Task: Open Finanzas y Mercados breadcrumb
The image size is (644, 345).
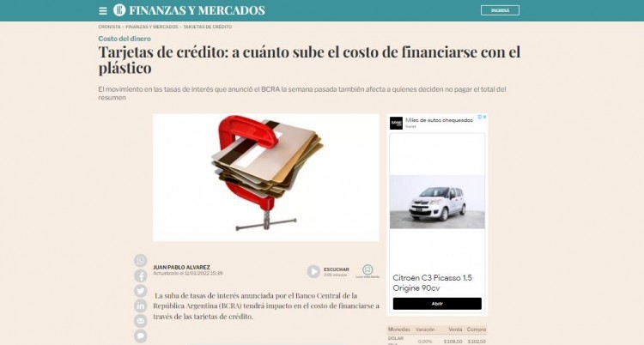Action: point(152,27)
